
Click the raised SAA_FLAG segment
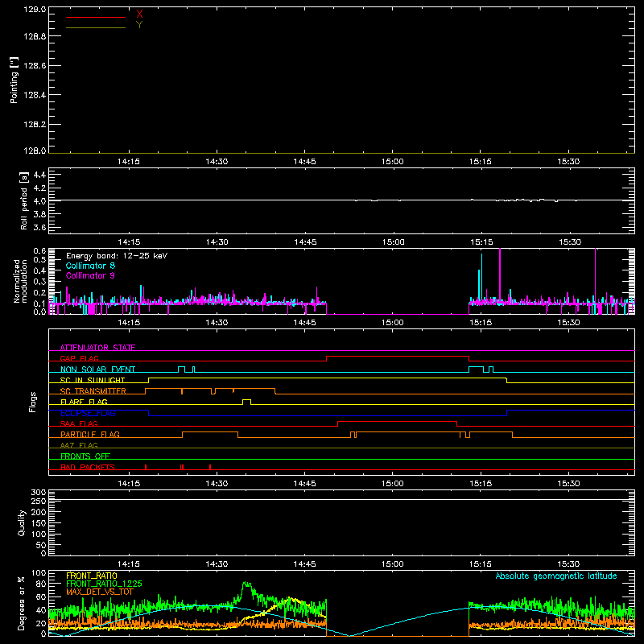tap(397, 421)
